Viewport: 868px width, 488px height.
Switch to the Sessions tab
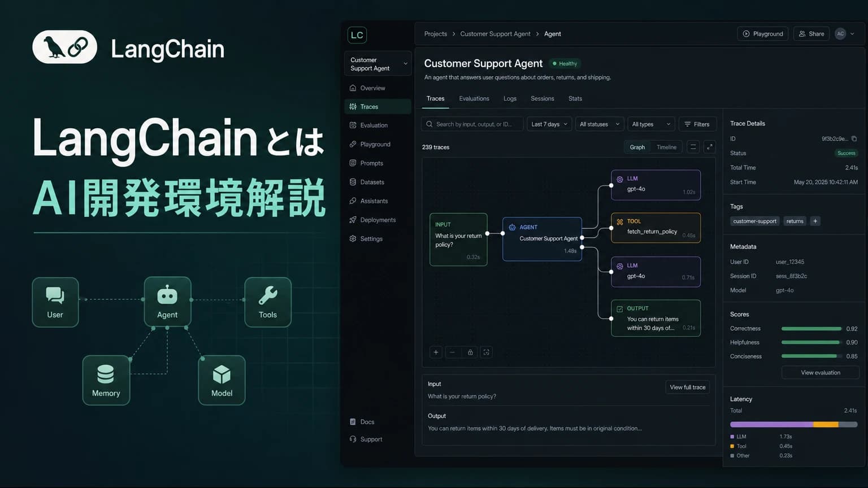pyautogui.click(x=542, y=99)
